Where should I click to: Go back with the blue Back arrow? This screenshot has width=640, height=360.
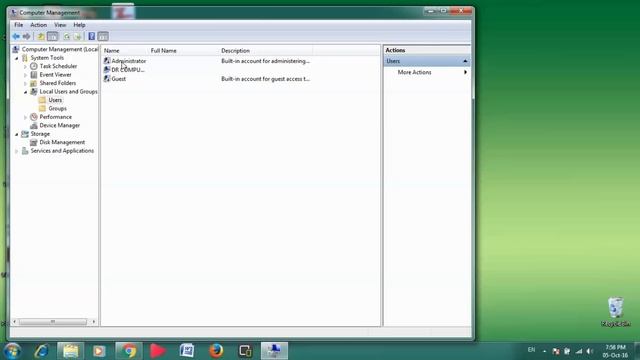click(x=16, y=36)
